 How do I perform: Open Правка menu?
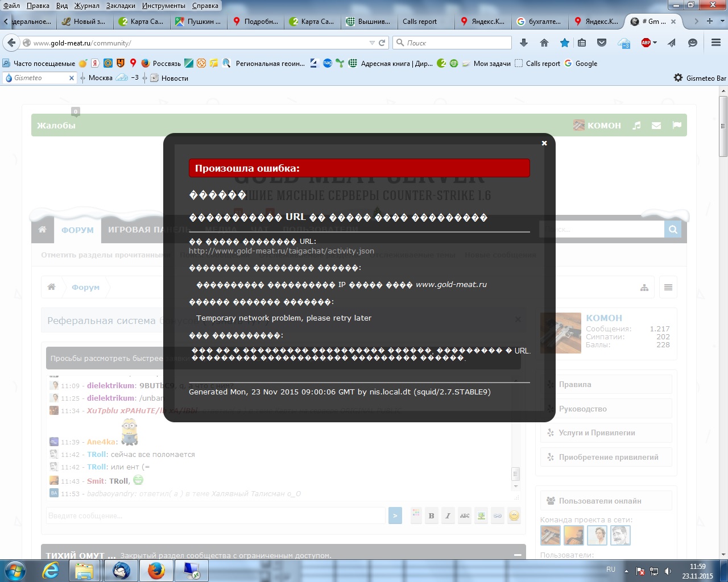pos(38,6)
